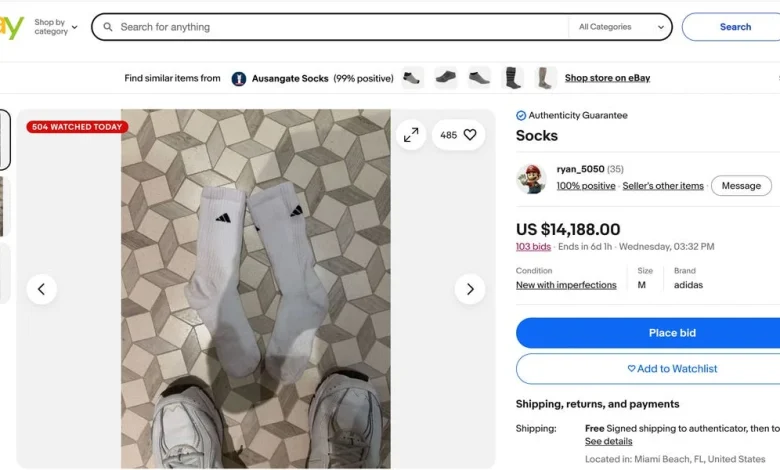Click the US $14,188.00 price
This screenshot has height=470, width=780.
pos(568,229)
